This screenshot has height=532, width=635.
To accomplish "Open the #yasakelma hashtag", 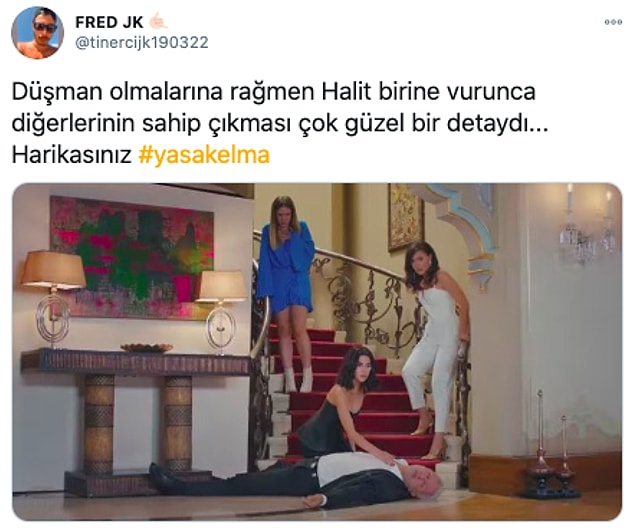I will coord(204,155).
